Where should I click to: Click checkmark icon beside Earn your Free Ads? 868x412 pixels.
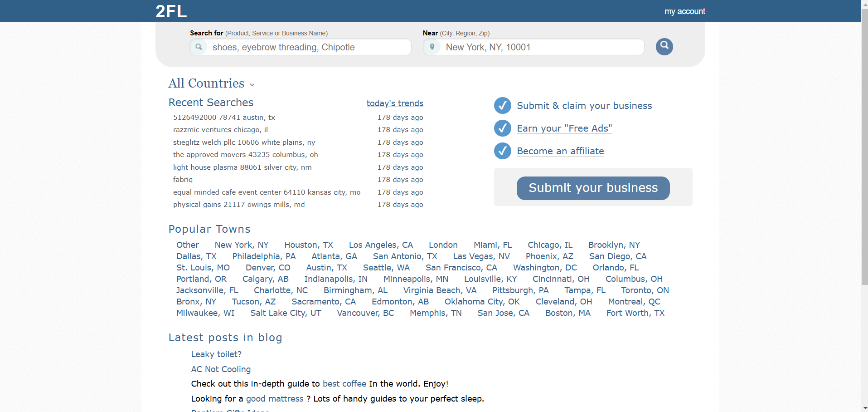click(502, 128)
